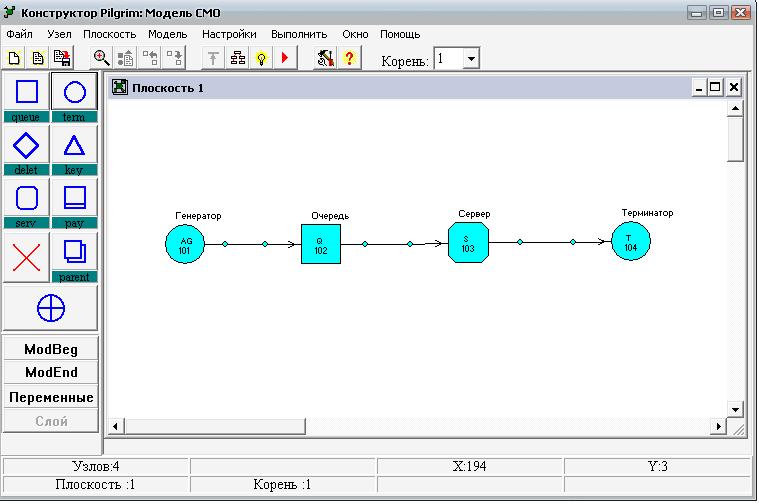This screenshot has height=504, width=759.
Task: Open the Модель menu
Action: 167,34
